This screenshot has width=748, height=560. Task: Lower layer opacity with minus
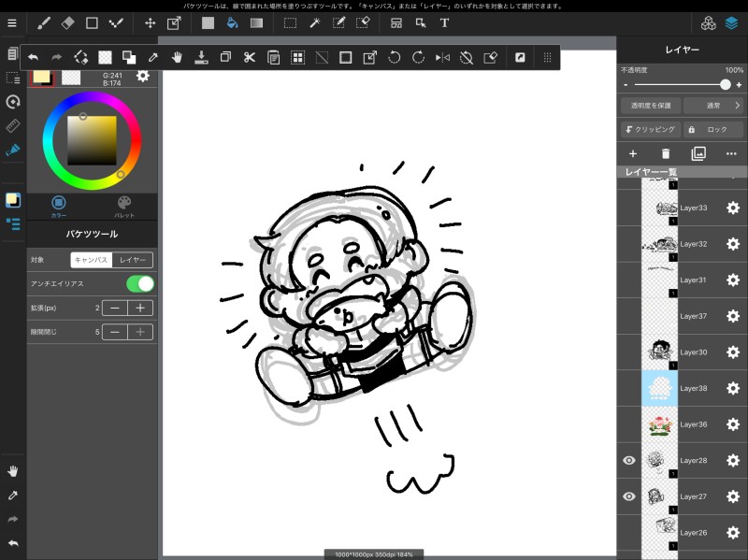(626, 85)
